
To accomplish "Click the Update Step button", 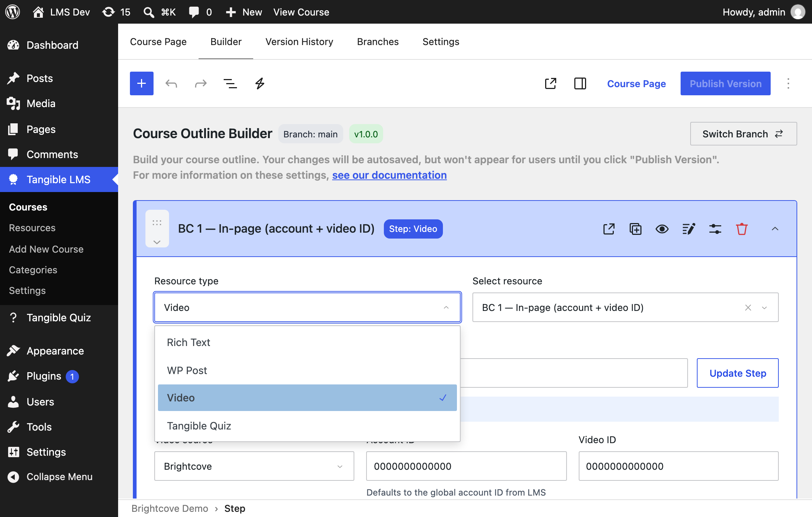I will [738, 373].
